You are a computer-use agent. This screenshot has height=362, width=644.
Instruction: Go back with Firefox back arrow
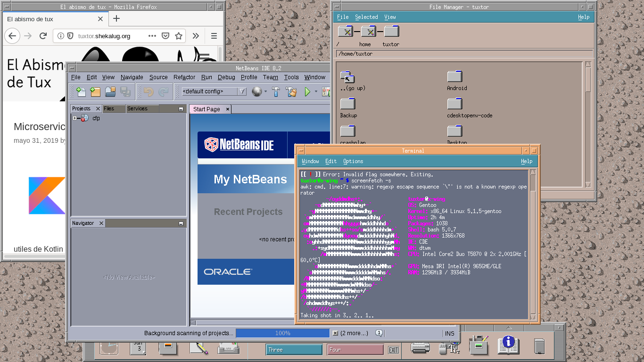(x=12, y=36)
